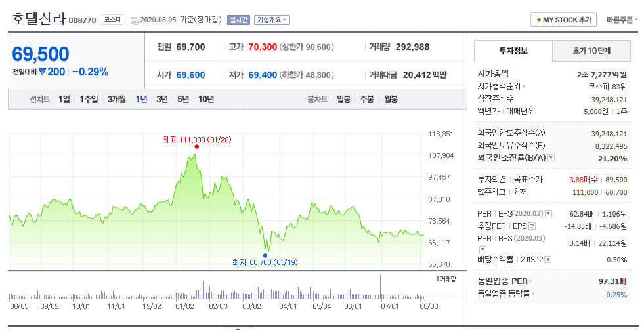
Task: Open 동일업종 등락률 link
Action: (506, 293)
